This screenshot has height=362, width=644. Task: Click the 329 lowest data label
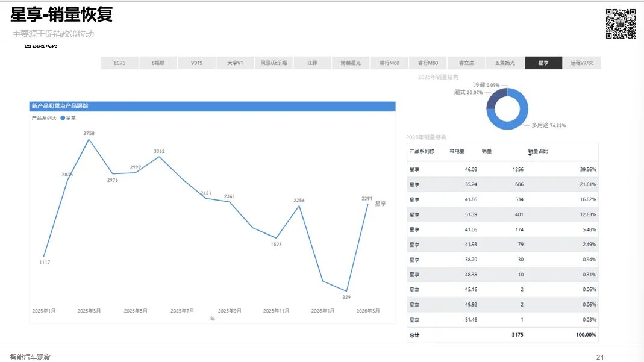click(346, 297)
